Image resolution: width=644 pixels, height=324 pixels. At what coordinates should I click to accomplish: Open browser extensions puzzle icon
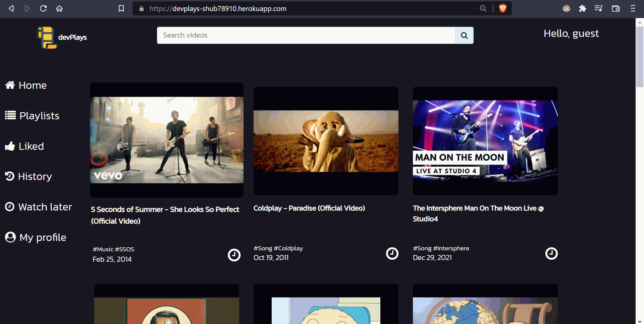583,8
